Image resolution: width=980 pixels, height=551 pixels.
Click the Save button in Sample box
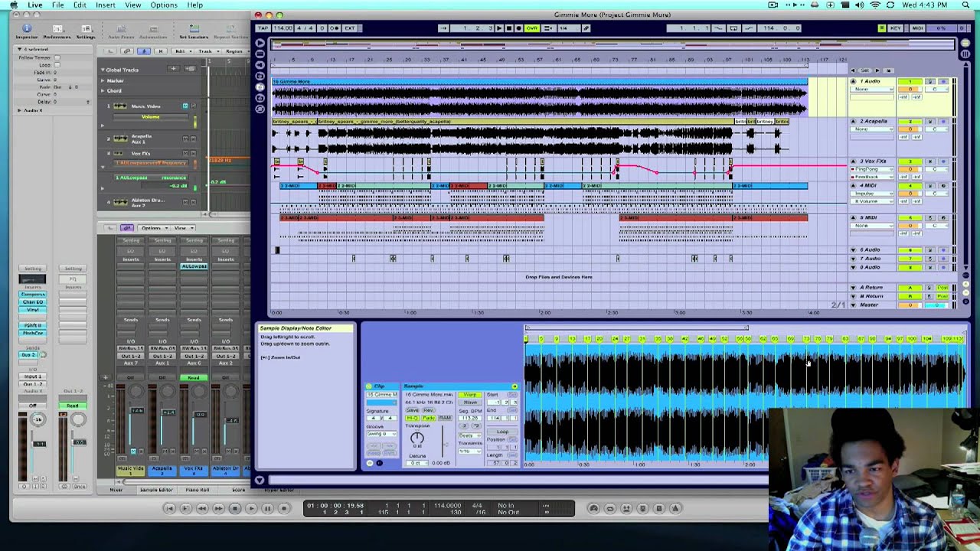coord(413,410)
